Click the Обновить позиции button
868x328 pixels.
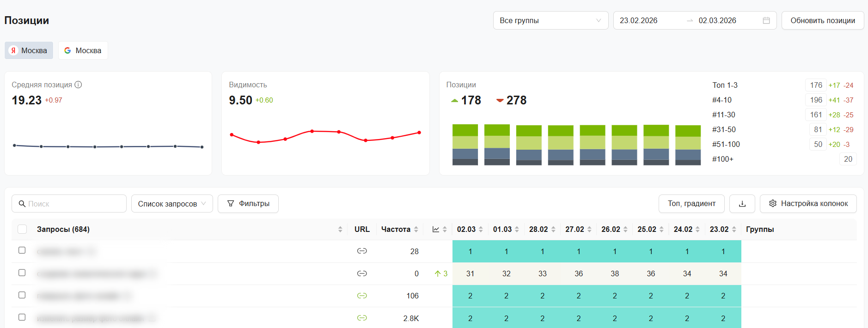coord(822,20)
